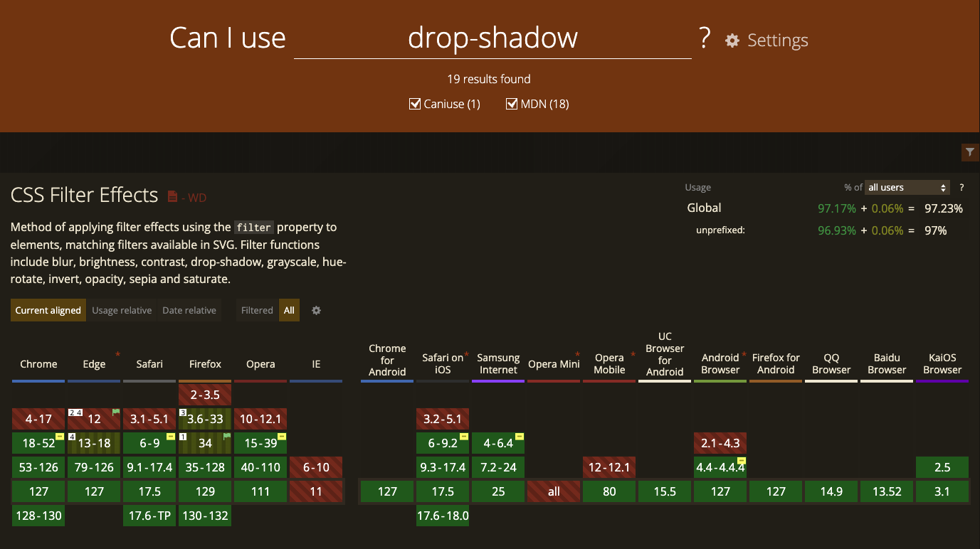
Task: Select Opera Mobile 12-12.1 cell
Action: pyautogui.click(x=609, y=467)
